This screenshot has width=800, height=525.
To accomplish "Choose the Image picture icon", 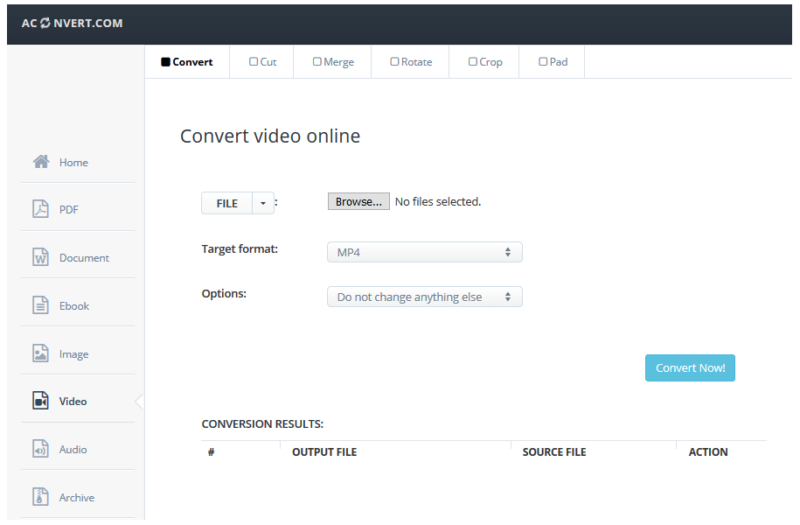I will tap(40, 353).
